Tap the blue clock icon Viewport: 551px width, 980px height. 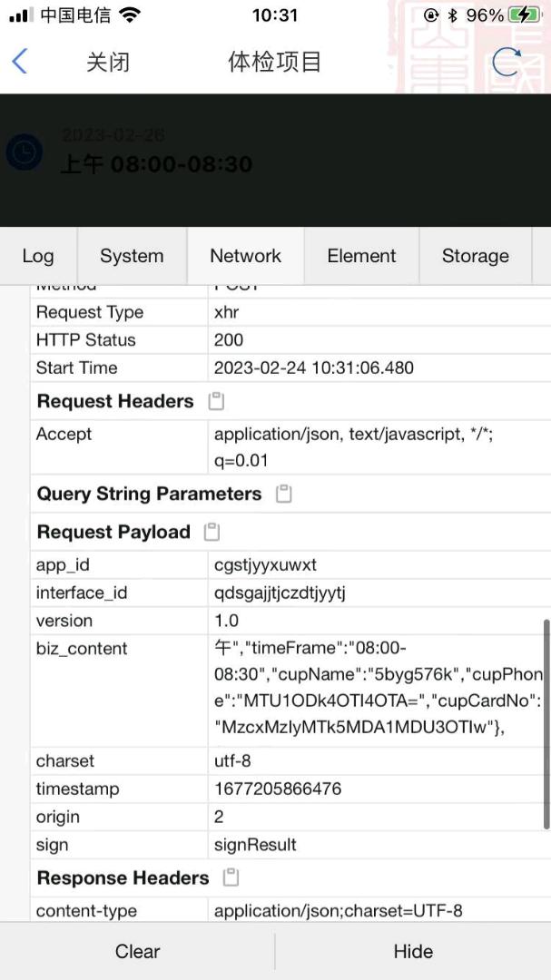coord(25,152)
